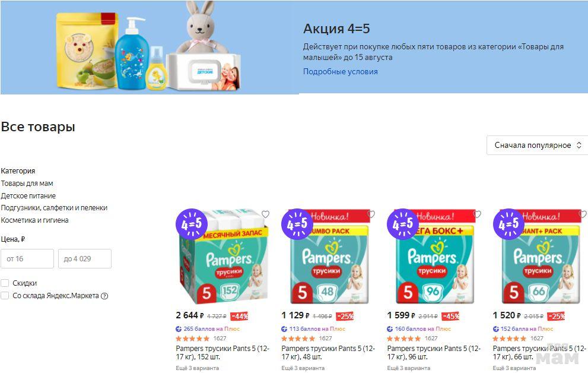The height and width of the screenshot is (373, 588).
Task: Click the heart icon on the 48-pack Pampers
Action: (371, 214)
